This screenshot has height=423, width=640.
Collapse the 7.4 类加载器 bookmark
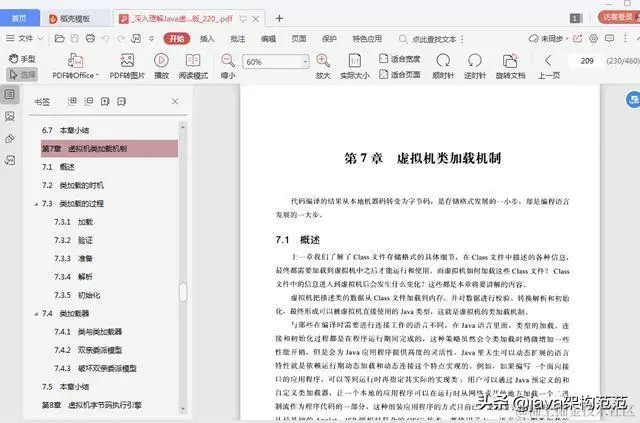(36, 314)
